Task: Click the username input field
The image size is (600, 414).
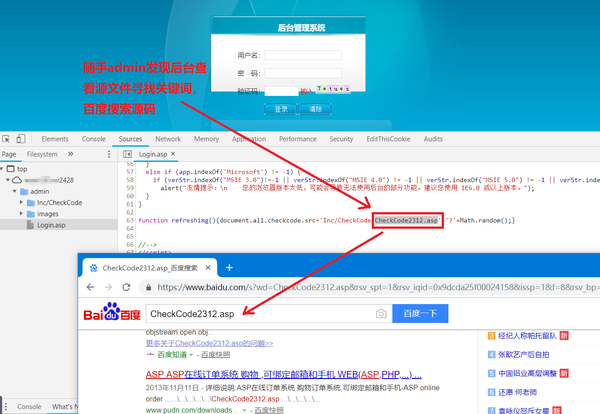Action: [303, 55]
